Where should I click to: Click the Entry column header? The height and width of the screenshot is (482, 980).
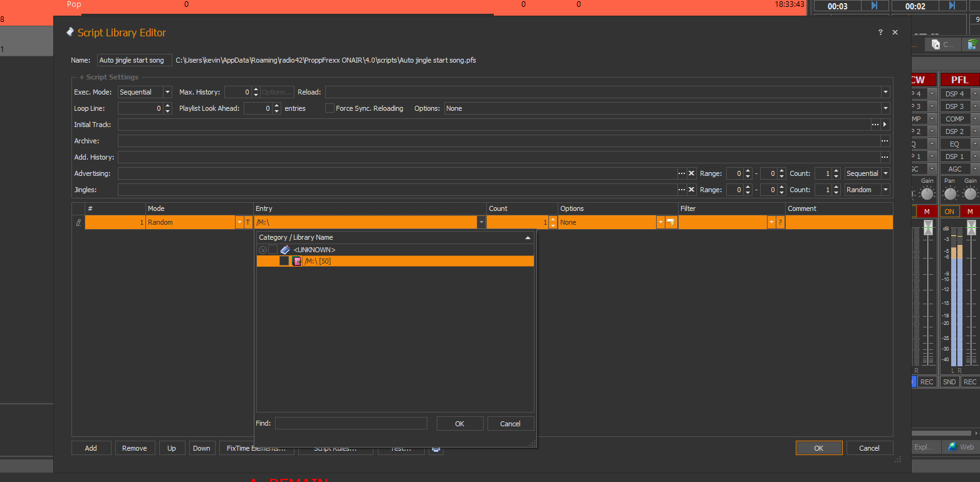pyautogui.click(x=370, y=208)
